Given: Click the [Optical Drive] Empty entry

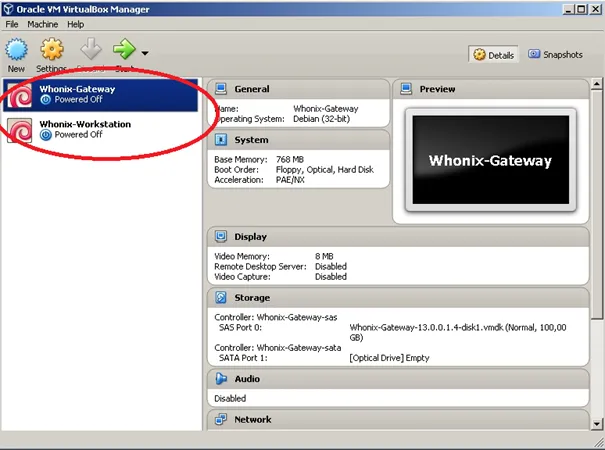Looking at the screenshot, I should tap(389, 358).
